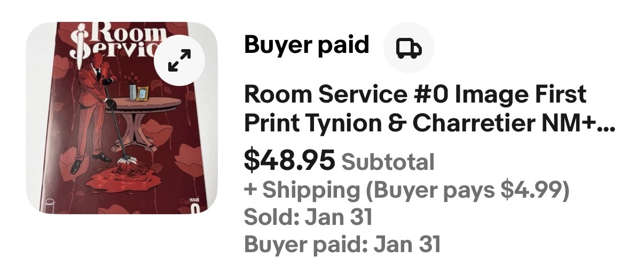
Task: Click the $48.95 price amount
Action: [289, 160]
